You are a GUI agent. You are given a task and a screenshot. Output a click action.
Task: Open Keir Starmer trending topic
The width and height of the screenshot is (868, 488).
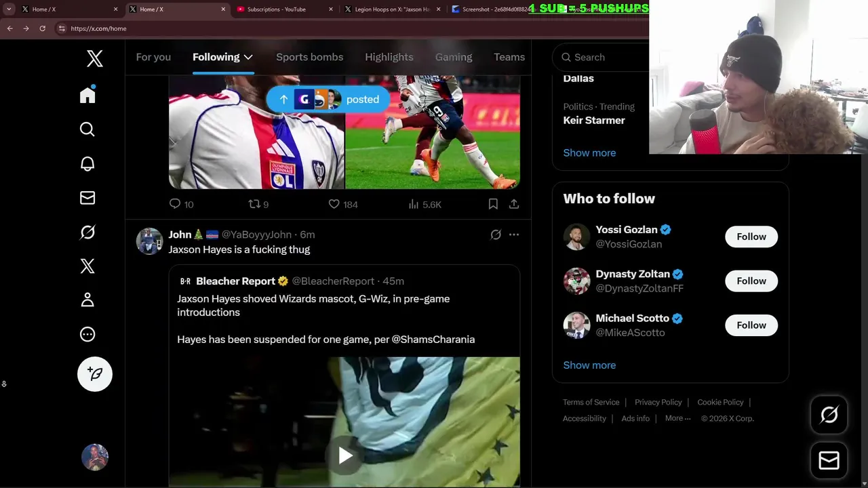click(594, 120)
